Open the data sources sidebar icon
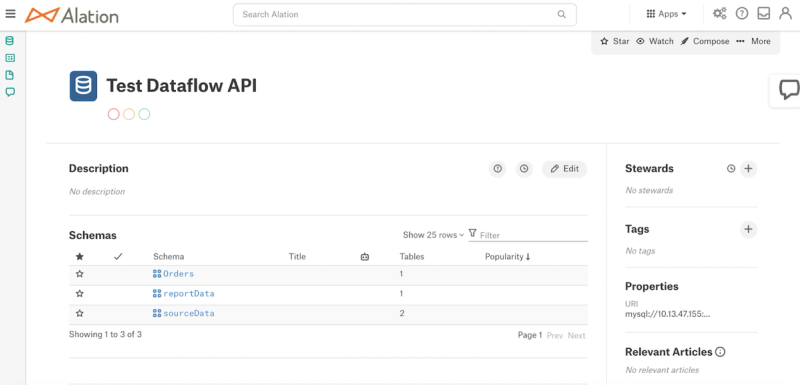Image resolution: width=800 pixels, height=385 pixels. click(x=10, y=41)
